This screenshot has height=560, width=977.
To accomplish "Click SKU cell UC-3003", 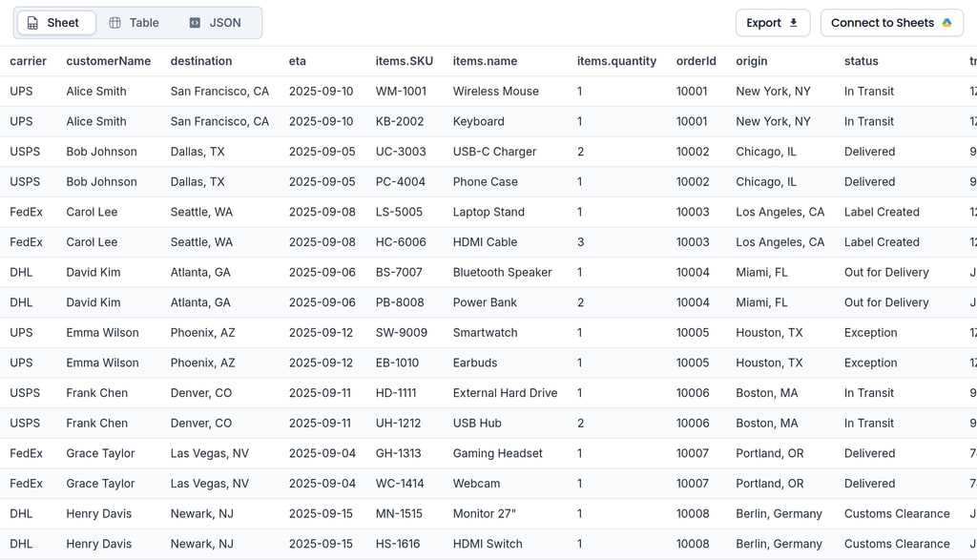I will (x=401, y=152).
